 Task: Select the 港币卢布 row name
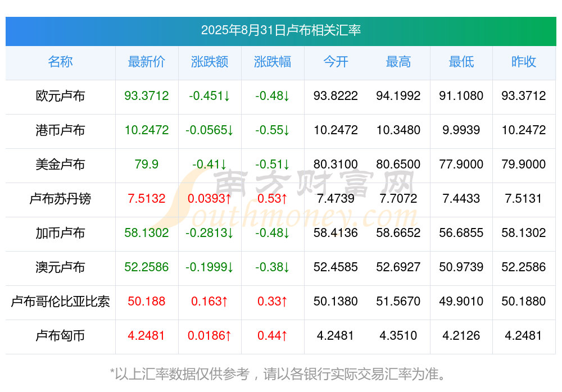[x=60, y=130]
